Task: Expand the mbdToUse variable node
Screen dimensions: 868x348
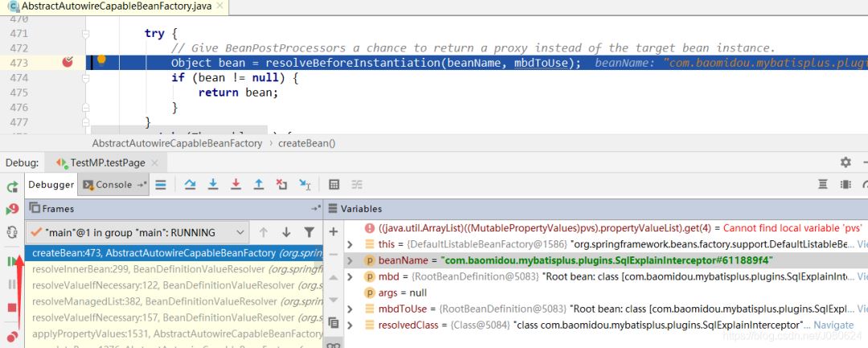Action: click(x=350, y=309)
